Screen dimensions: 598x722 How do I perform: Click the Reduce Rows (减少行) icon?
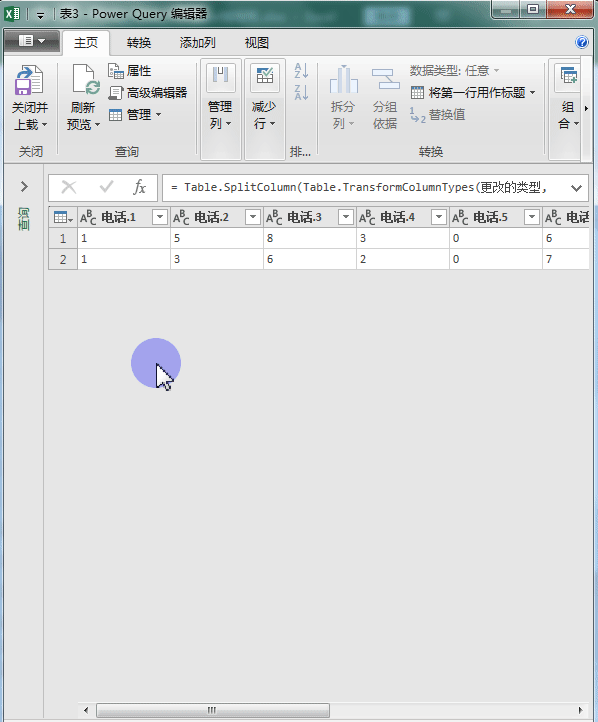click(x=265, y=77)
